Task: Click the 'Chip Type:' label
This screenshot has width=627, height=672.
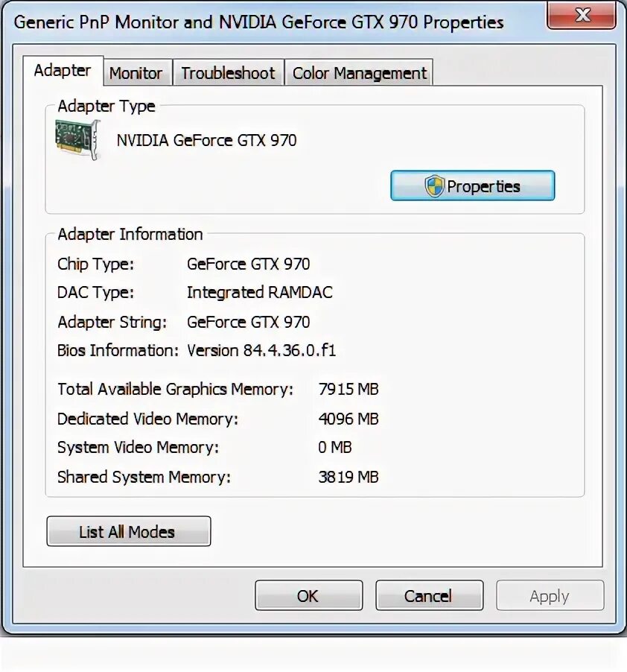Action: [x=95, y=264]
